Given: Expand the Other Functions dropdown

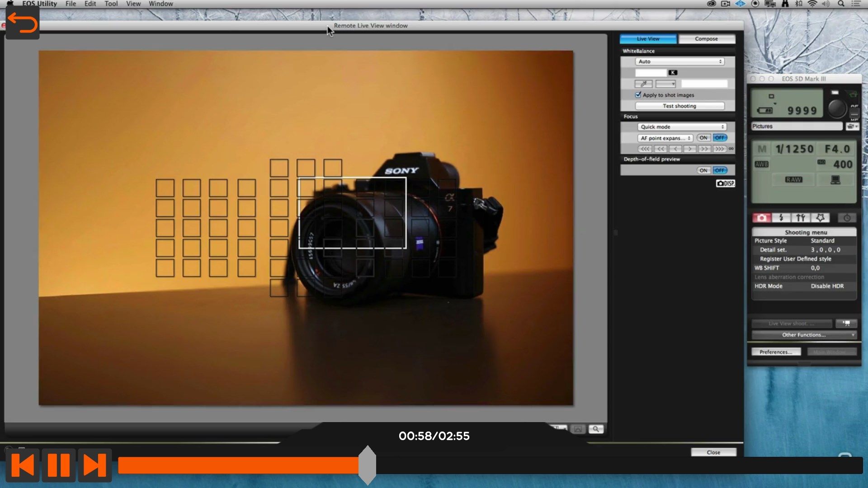Looking at the screenshot, I should click(804, 335).
